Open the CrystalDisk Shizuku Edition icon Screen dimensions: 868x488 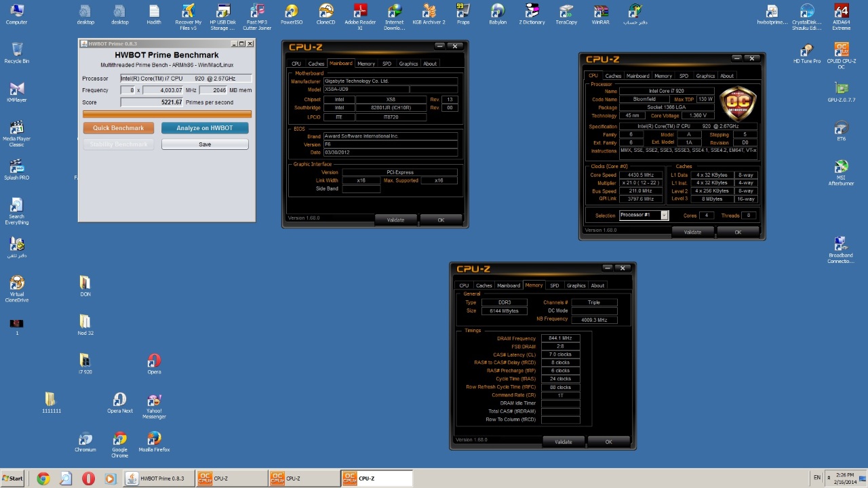(x=806, y=17)
